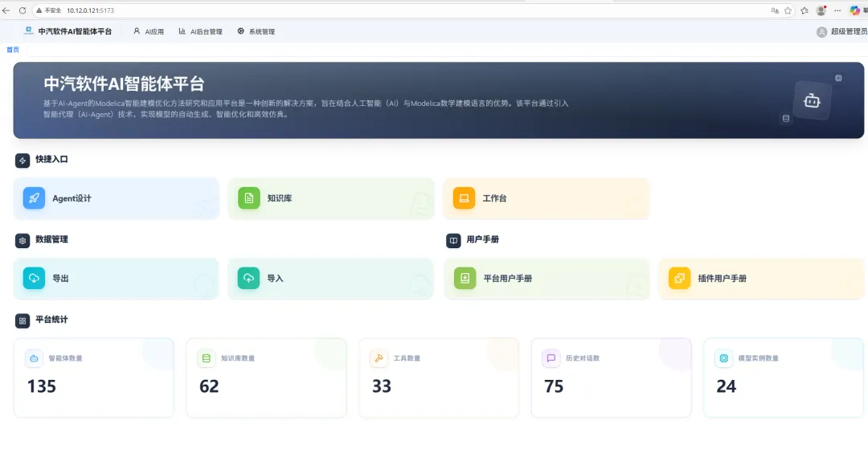Open the 系统管理 menu
The height and width of the screenshot is (449, 868).
click(256, 31)
